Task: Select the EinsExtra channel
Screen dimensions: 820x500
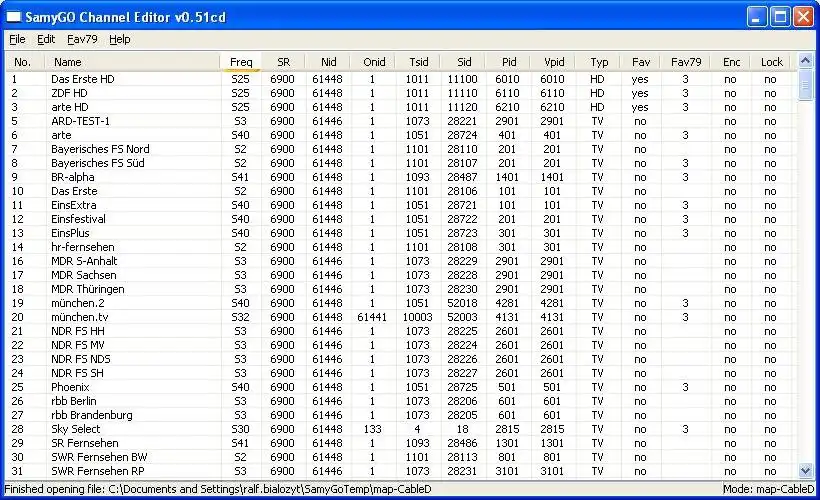Action: tap(73, 205)
